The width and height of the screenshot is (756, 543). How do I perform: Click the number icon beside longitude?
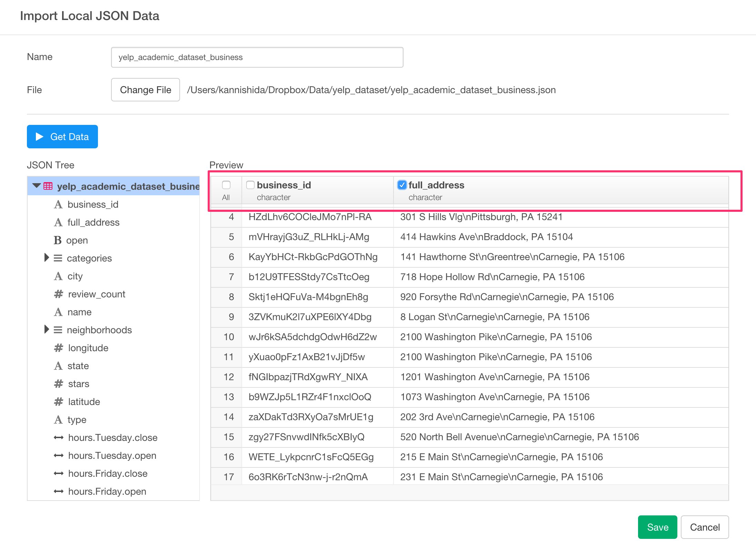[x=58, y=348]
